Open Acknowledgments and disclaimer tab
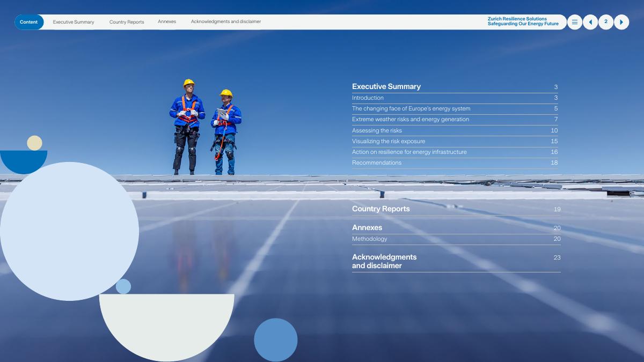This screenshot has height=362, width=644. click(226, 22)
